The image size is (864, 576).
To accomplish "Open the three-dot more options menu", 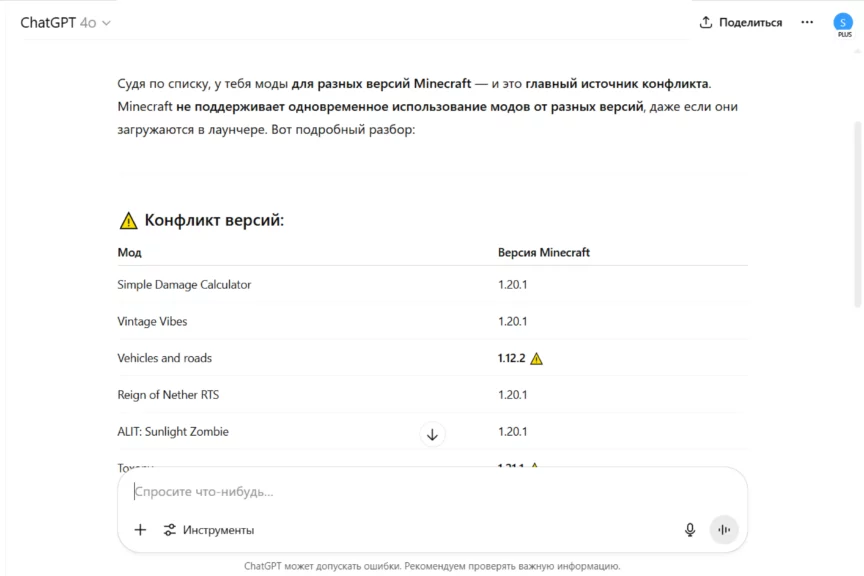I will point(807,22).
